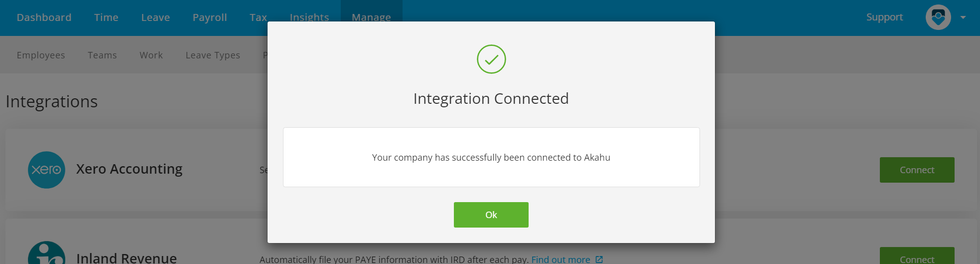Image resolution: width=980 pixels, height=264 pixels.
Task: Click the Inland Revenue logo icon
Action: 46,254
